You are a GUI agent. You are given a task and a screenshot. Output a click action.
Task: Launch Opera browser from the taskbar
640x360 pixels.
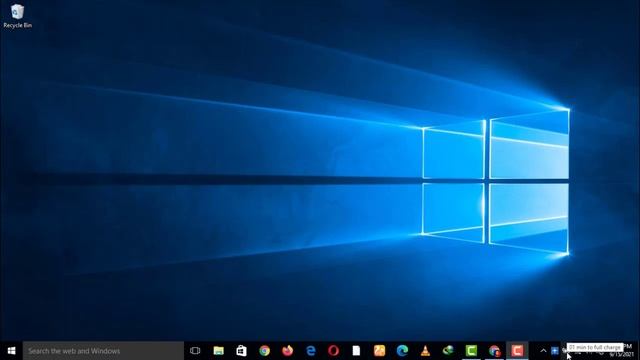[x=333, y=351]
